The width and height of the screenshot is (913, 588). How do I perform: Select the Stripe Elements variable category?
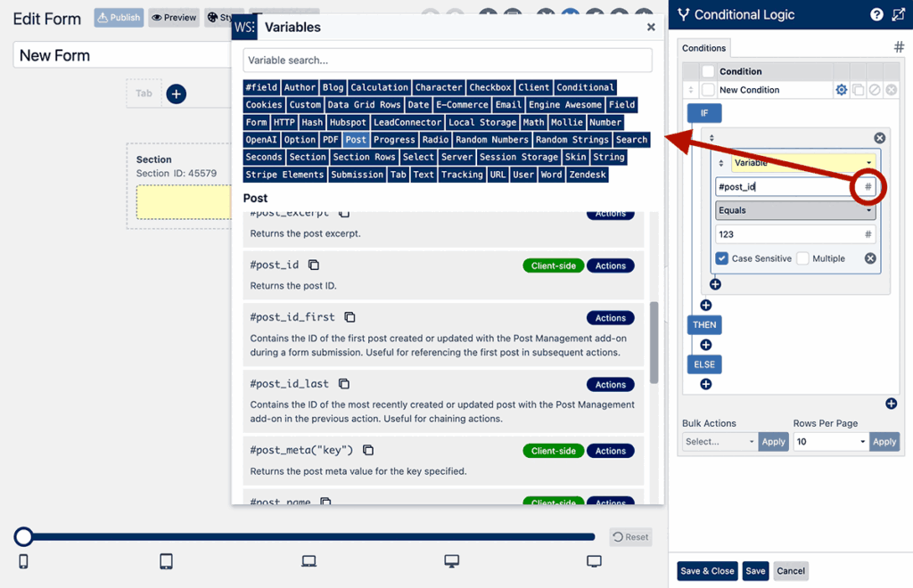click(x=284, y=175)
